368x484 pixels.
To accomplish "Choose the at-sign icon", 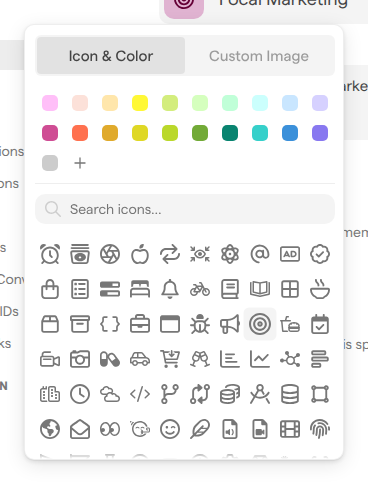I will coord(260,254).
